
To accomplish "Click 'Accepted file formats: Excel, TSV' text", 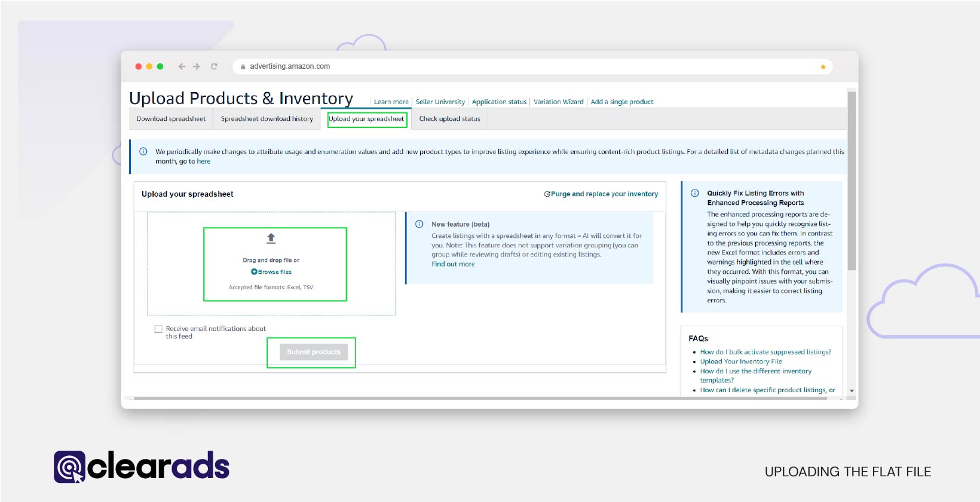I will (x=271, y=287).
